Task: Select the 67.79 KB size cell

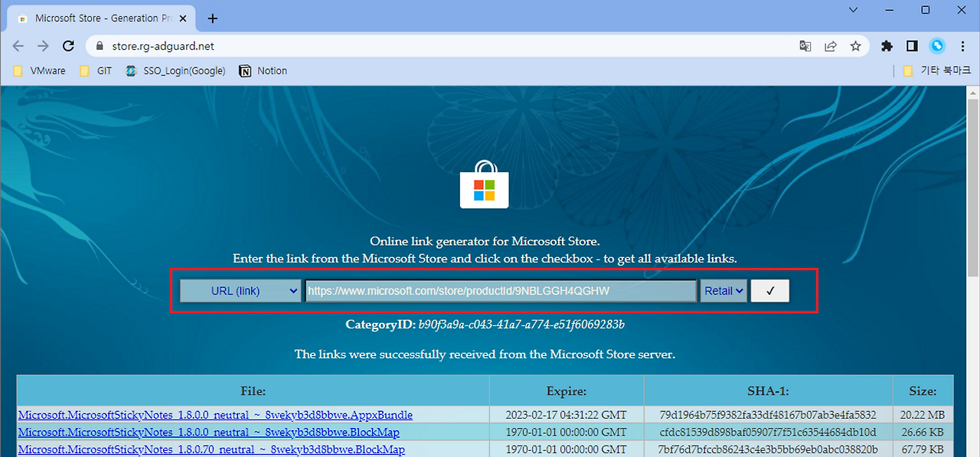Action: point(923,449)
